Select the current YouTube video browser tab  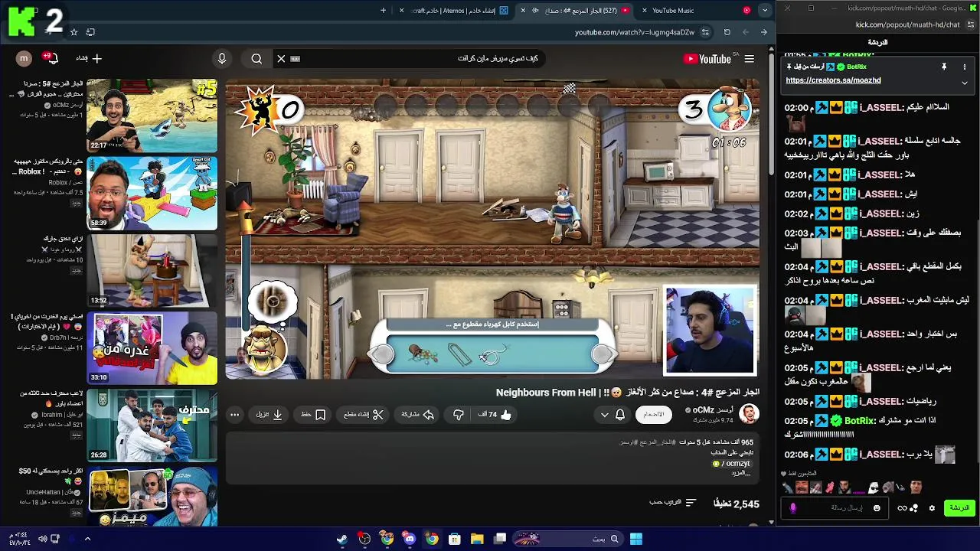(576, 11)
